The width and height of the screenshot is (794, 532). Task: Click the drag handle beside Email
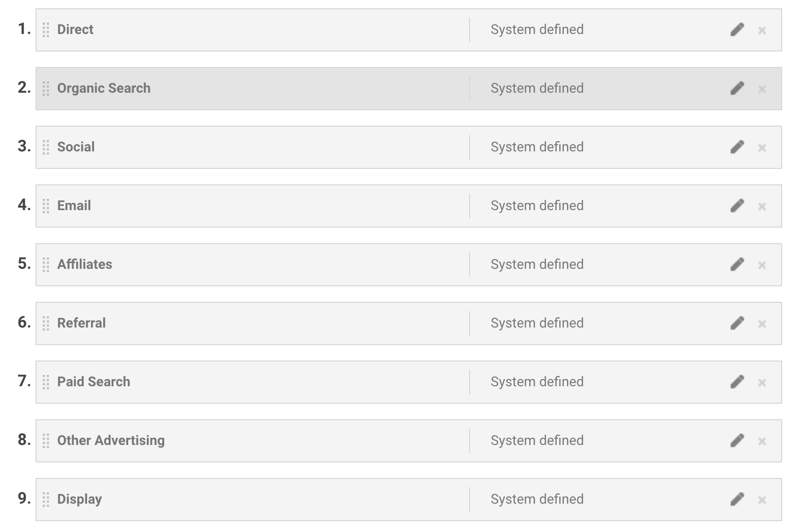tap(46, 206)
